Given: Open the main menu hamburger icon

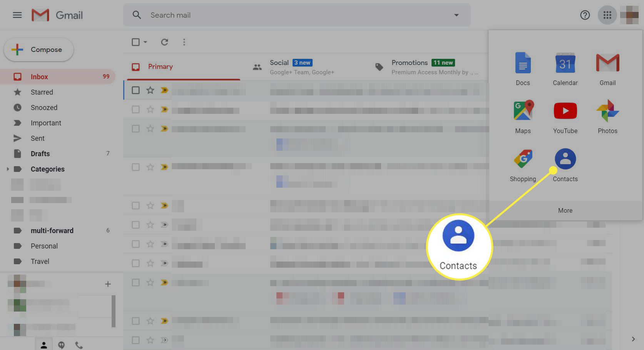Looking at the screenshot, I should (17, 15).
